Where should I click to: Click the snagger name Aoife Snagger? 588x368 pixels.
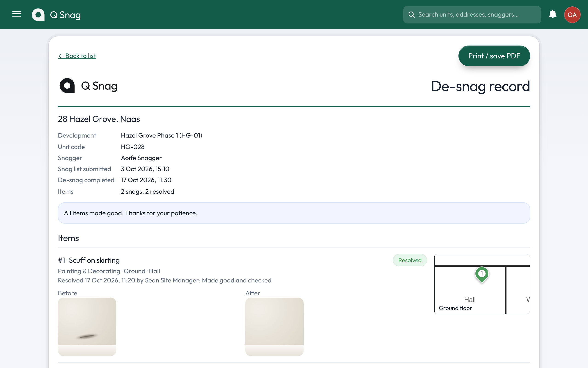(x=141, y=158)
